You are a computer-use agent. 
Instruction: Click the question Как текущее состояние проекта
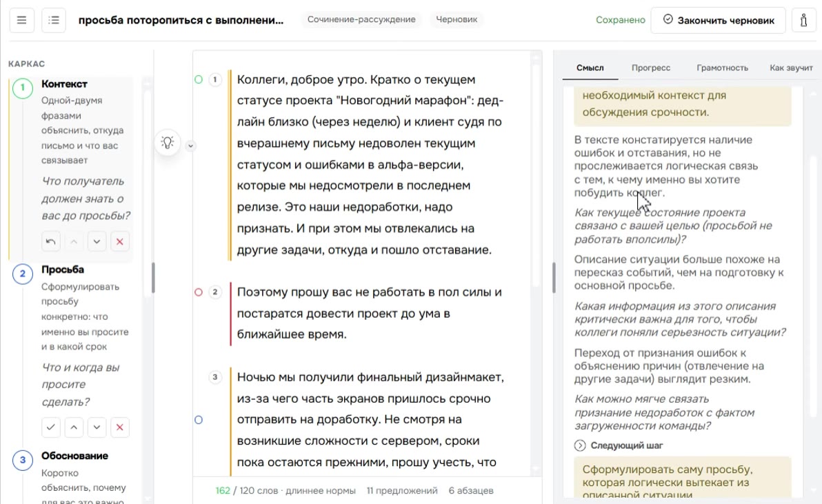[x=673, y=226]
